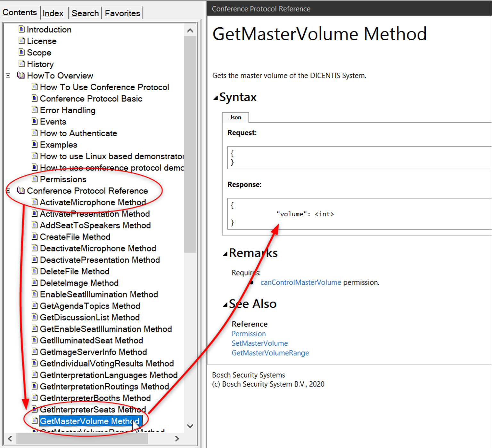Click the book icon for Conference Protocol Reference
Screen dimensions: 492x448
point(21,191)
